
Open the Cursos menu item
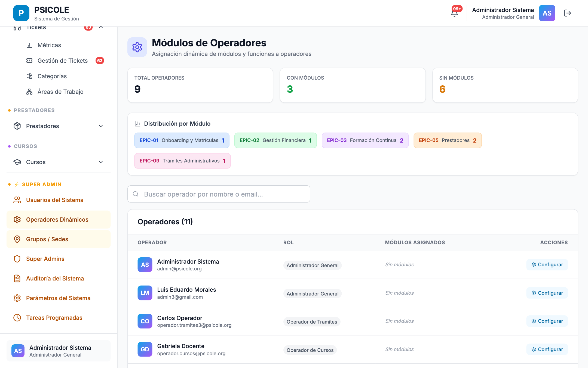pos(59,162)
